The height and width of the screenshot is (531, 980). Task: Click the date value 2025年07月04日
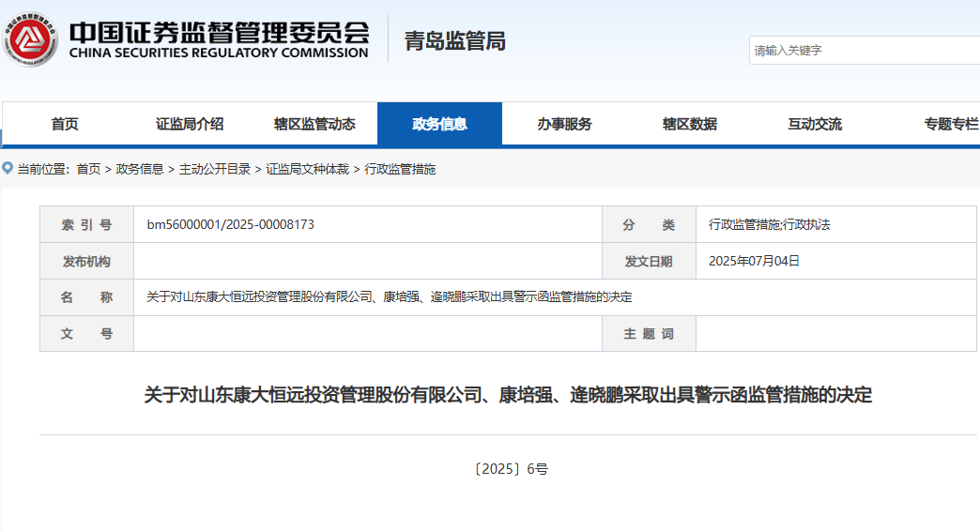[x=755, y=261]
